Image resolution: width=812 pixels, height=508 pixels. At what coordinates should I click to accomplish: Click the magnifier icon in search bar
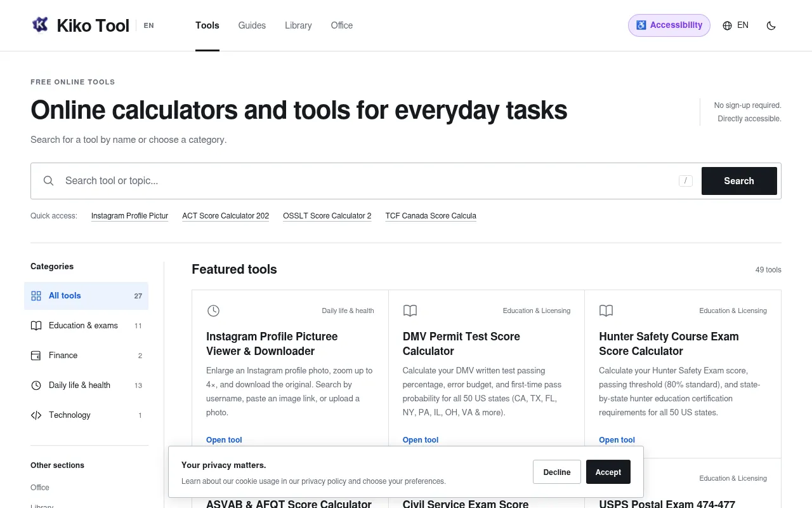pos(48,181)
